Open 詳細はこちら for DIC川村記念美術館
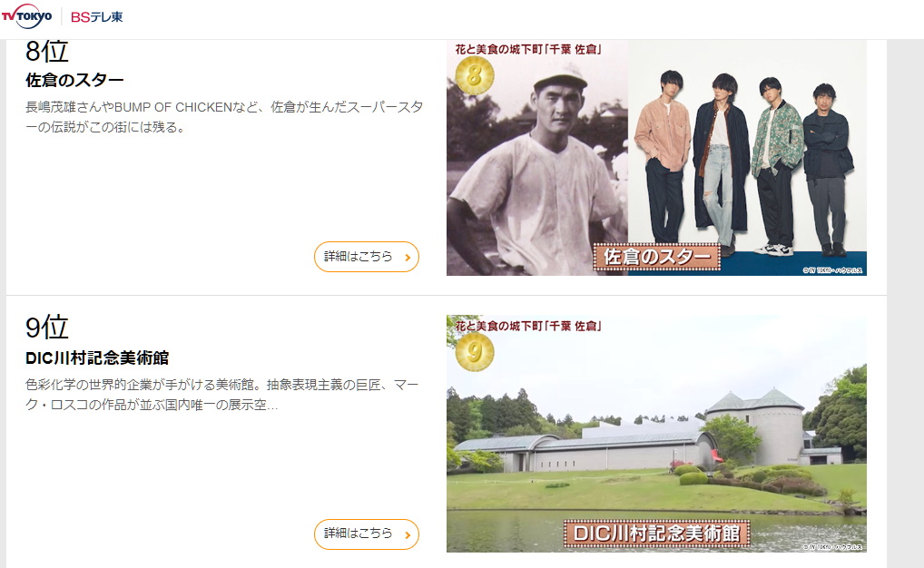Image resolution: width=924 pixels, height=568 pixels. click(367, 534)
